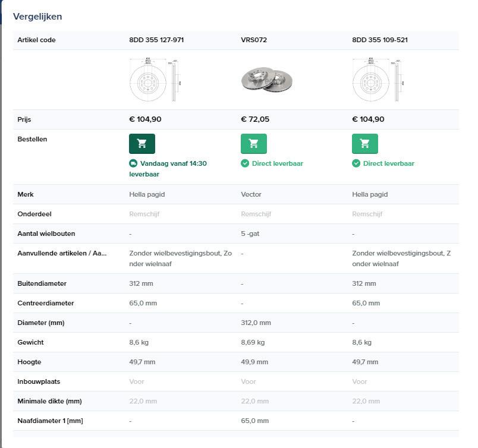Image resolution: width=478 pixels, height=448 pixels.
Task: Click the Vandaag vanaf 14:30 leverbaar text
Action: click(x=168, y=169)
